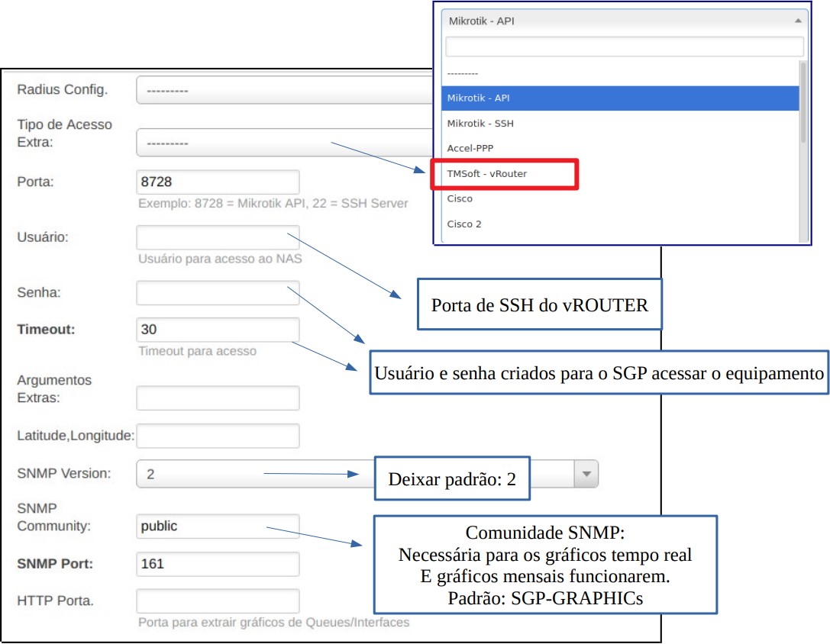Choose Accel-PPP from the list
Screen dimensions: 830x644
pos(618,148)
